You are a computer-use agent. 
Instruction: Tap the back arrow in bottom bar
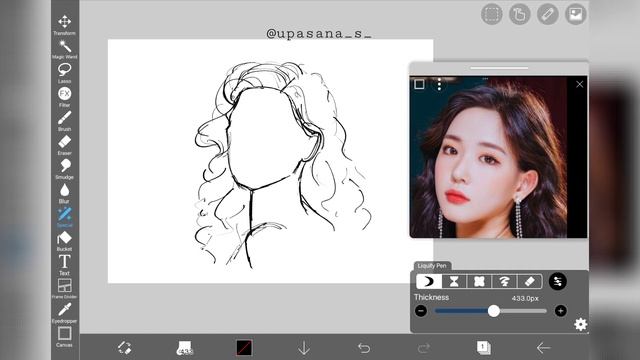pyautogui.click(x=543, y=348)
